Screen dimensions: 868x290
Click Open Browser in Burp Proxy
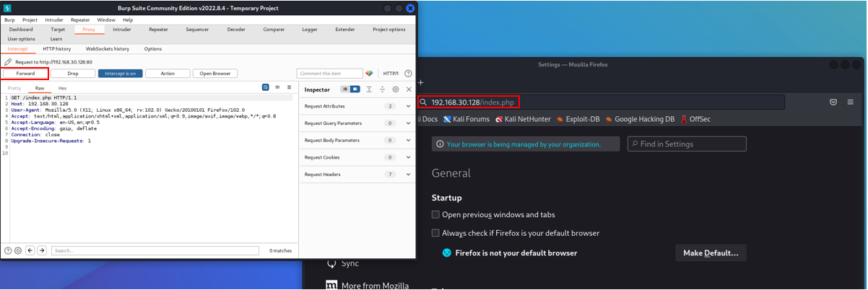tap(215, 74)
